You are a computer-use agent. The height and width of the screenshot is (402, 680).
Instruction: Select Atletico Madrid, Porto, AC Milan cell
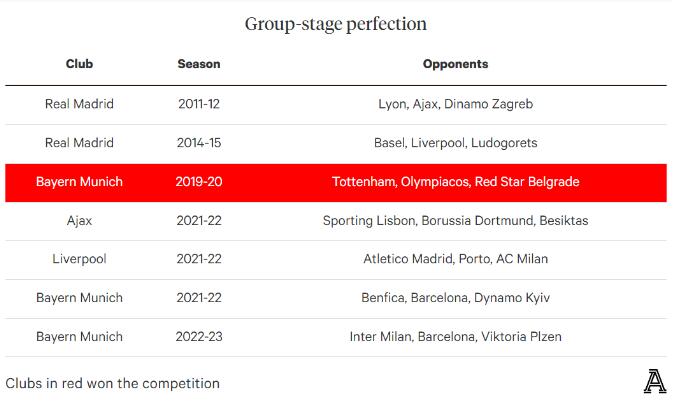pos(455,259)
